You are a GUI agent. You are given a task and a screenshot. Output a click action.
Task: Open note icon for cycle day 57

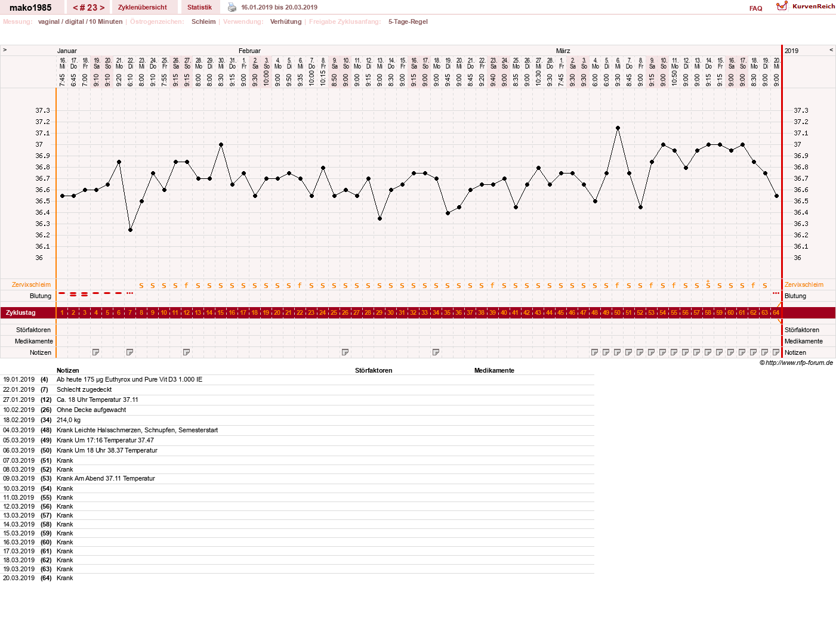tap(697, 352)
